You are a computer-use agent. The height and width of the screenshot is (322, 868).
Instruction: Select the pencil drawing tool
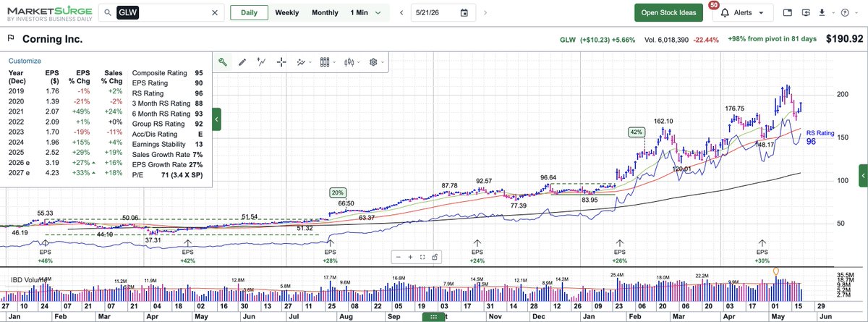[242, 62]
